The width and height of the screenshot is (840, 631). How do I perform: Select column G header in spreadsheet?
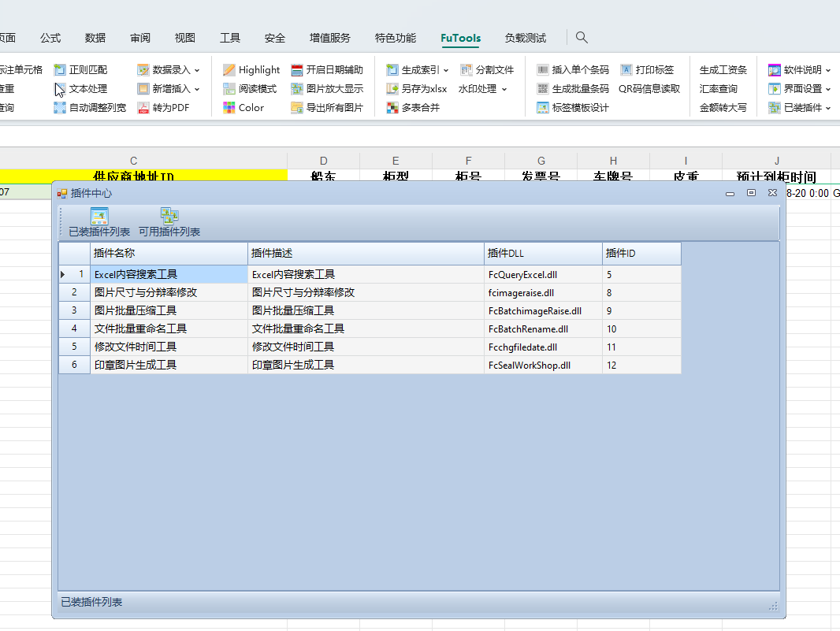pyautogui.click(x=541, y=161)
